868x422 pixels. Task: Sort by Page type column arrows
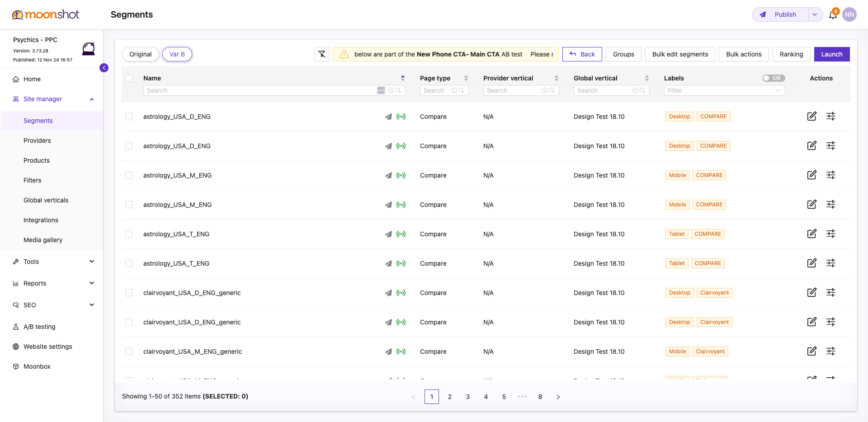466,78
